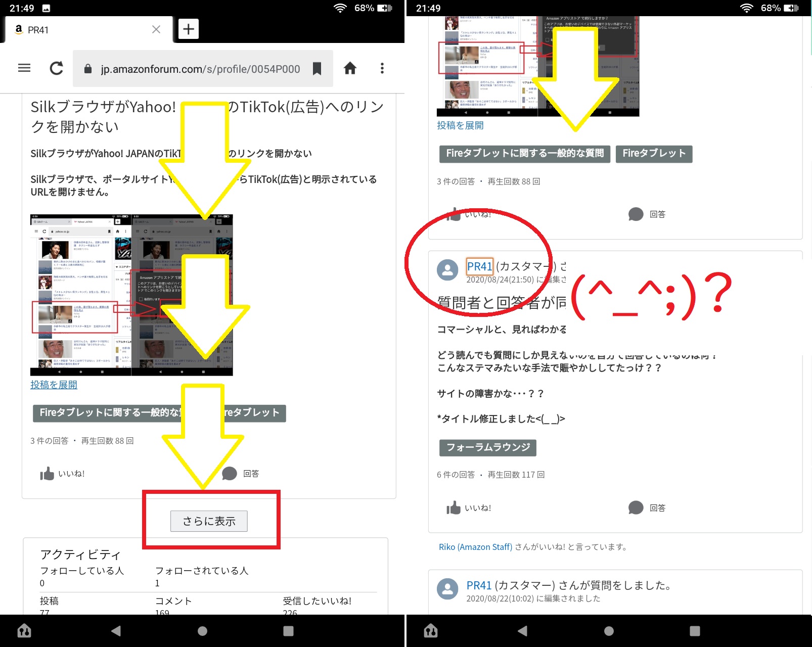
Task: Tap さらに表示 to show more posts
Action: coord(209,521)
